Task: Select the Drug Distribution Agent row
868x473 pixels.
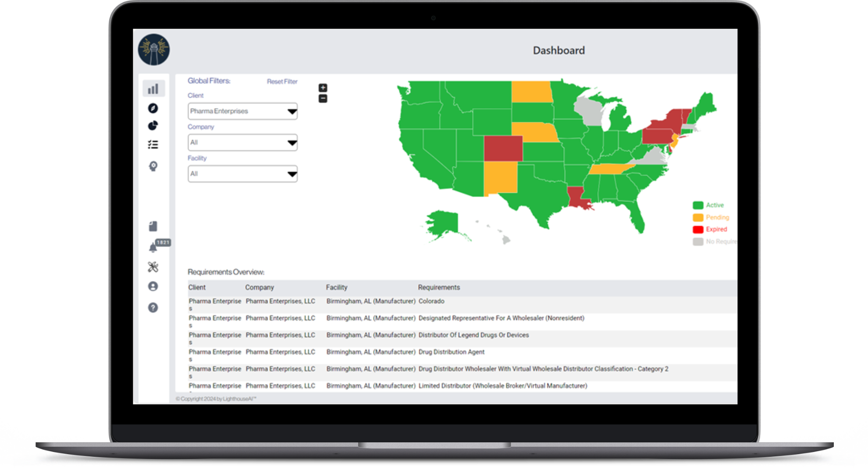Action: 462,355
